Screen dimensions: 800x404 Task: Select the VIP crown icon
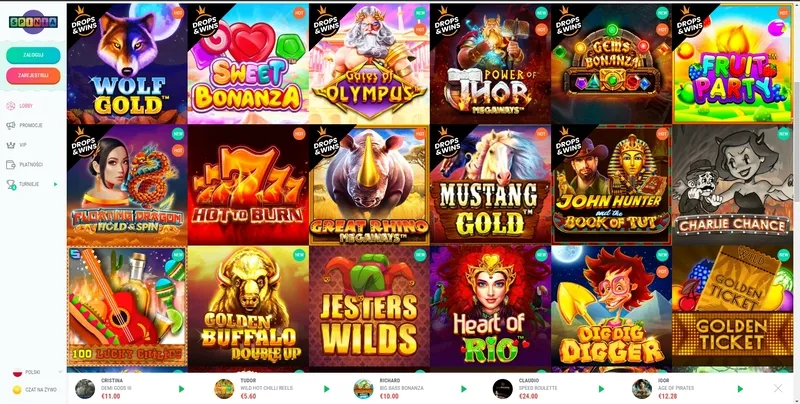(x=10, y=145)
